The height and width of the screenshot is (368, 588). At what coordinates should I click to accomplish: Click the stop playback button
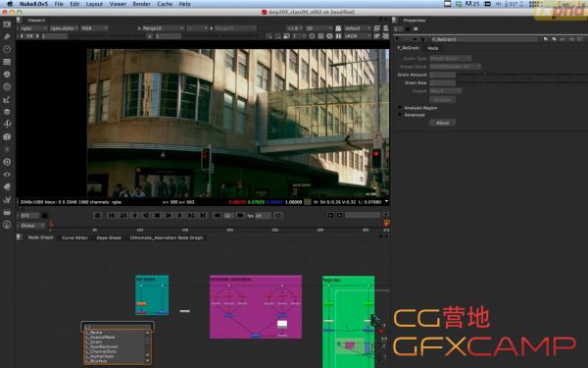click(158, 216)
